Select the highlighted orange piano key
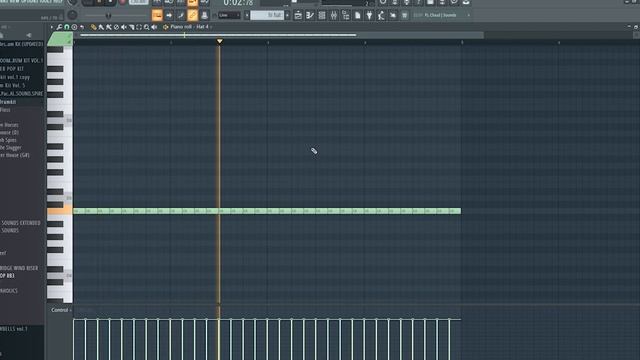Viewport: 640px width, 360px height. tap(60, 211)
